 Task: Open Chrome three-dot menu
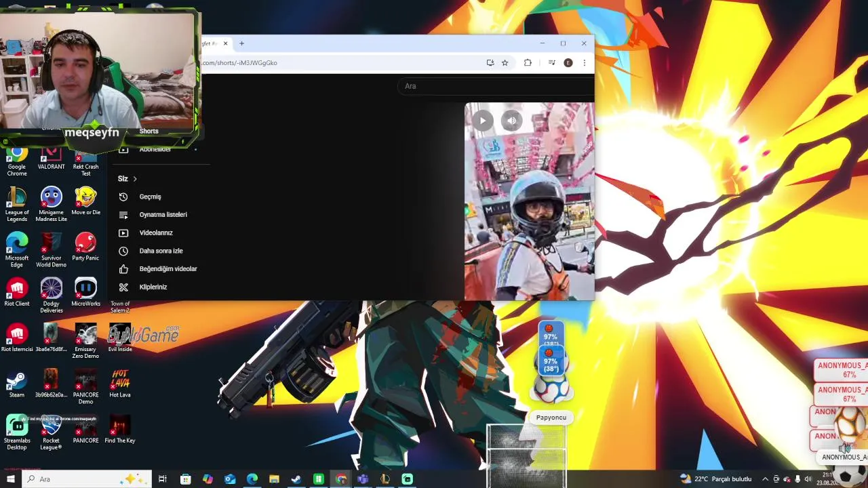(x=584, y=63)
